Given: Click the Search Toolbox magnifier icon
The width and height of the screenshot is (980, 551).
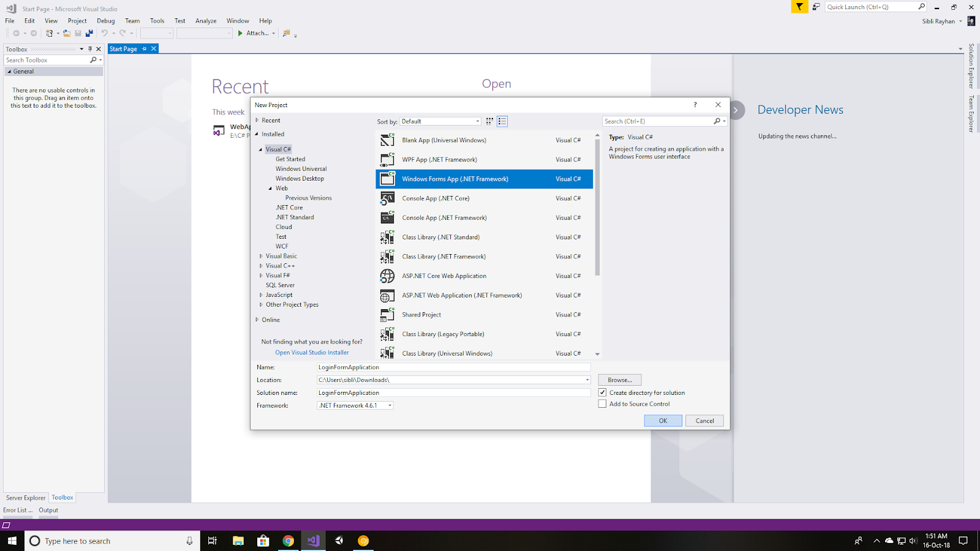Looking at the screenshot, I should [93, 60].
